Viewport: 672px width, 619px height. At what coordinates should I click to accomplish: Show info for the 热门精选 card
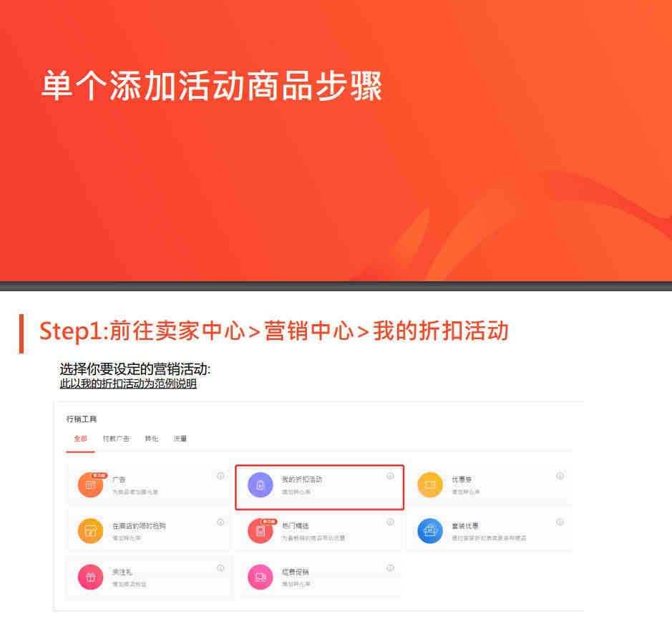coord(390,522)
